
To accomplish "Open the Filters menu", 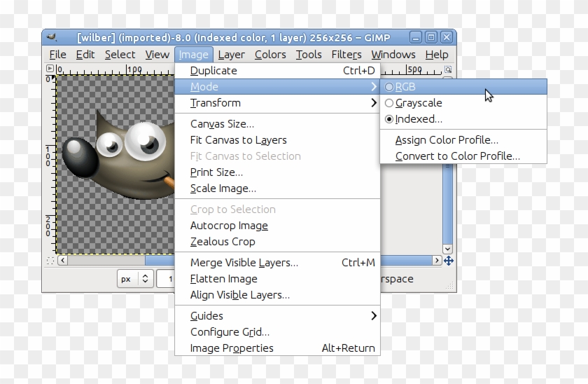I will click(346, 55).
